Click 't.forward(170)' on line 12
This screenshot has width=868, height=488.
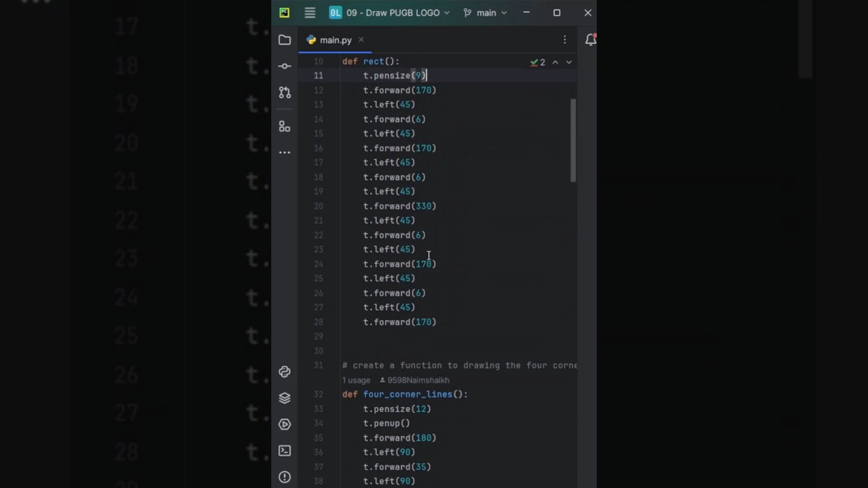click(399, 90)
